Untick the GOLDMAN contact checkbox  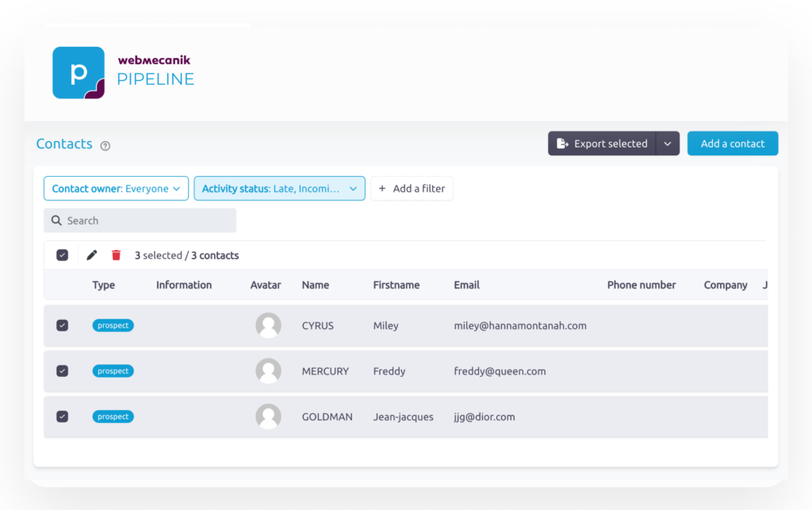pos(63,416)
